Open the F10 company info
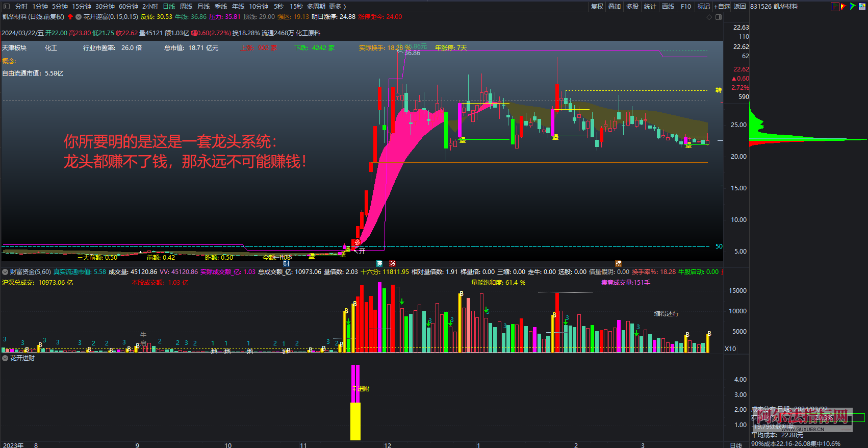Image resolution: width=868 pixels, height=448 pixels. 686,6
